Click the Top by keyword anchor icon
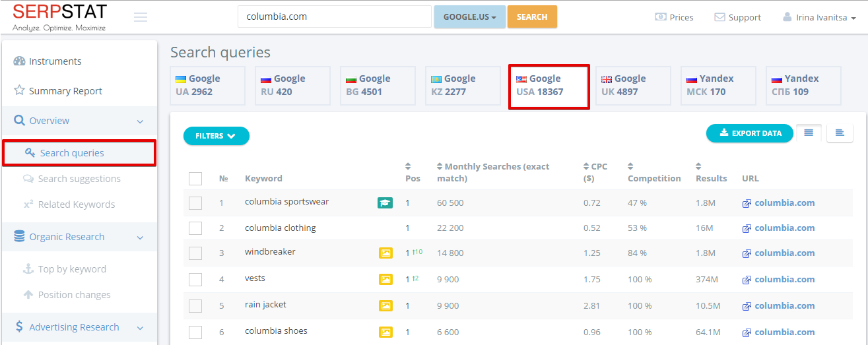The width and height of the screenshot is (868, 345). pyautogui.click(x=28, y=268)
